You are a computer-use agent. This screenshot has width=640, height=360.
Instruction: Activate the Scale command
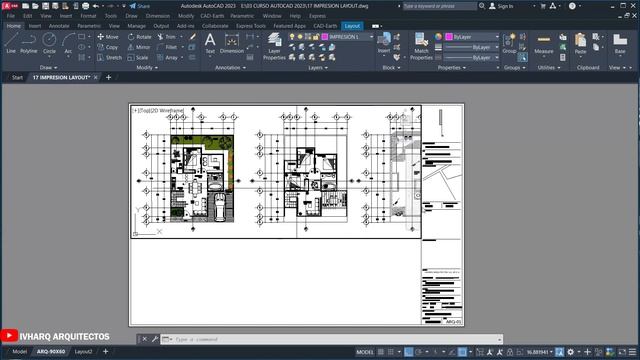pyautogui.click(x=138, y=58)
